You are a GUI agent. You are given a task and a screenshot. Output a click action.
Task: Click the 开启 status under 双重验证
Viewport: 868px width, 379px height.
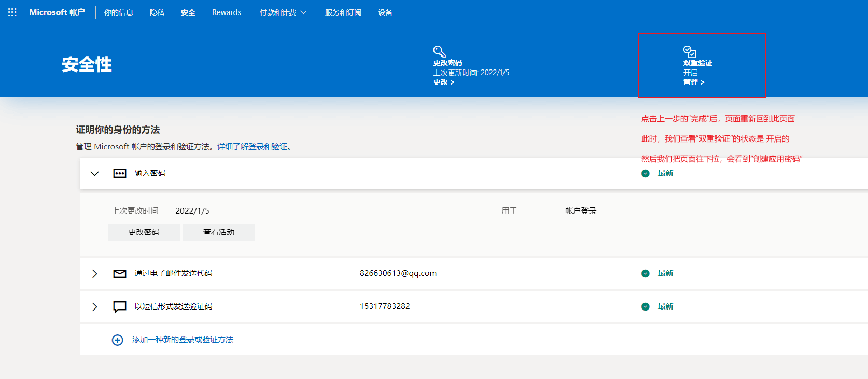[690, 73]
